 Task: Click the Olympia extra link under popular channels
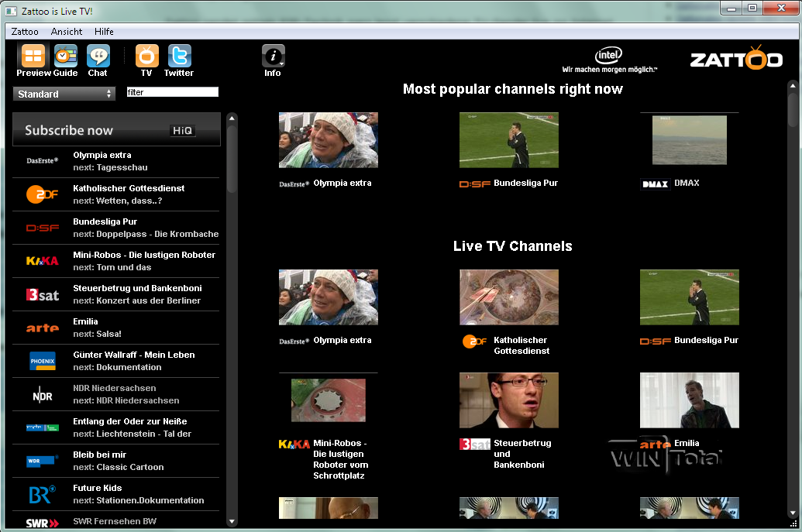[342, 183]
